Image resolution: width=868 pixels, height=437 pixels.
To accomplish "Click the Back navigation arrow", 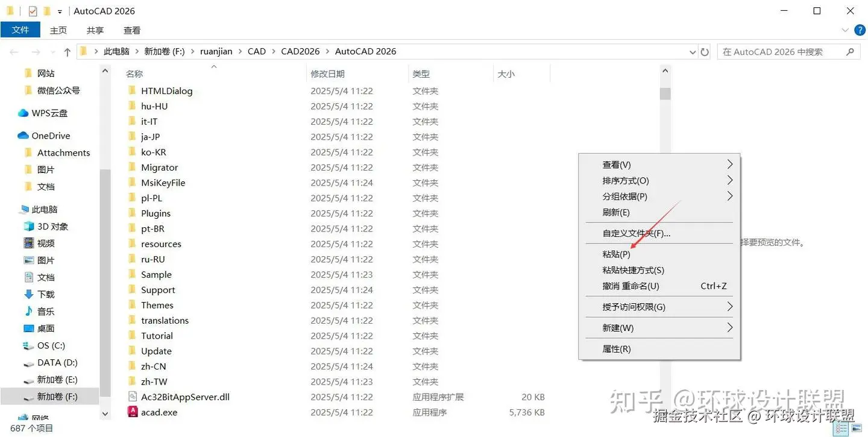I will click(x=14, y=52).
